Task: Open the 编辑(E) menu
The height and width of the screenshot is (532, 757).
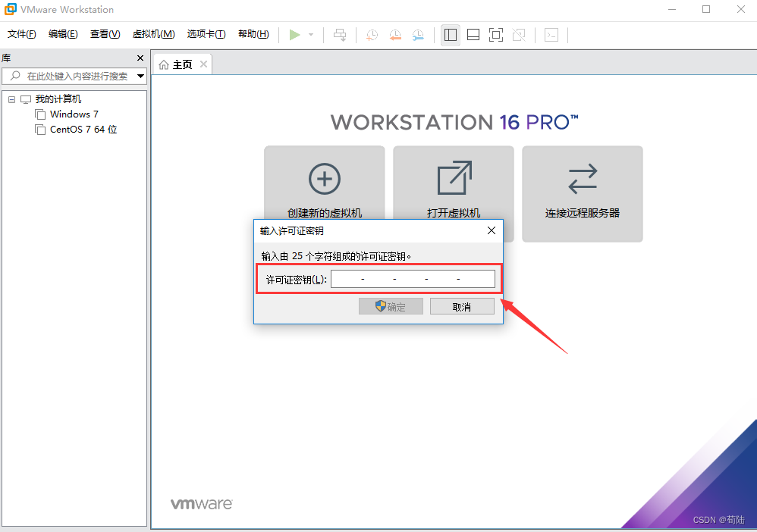Action: click(x=63, y=34)
